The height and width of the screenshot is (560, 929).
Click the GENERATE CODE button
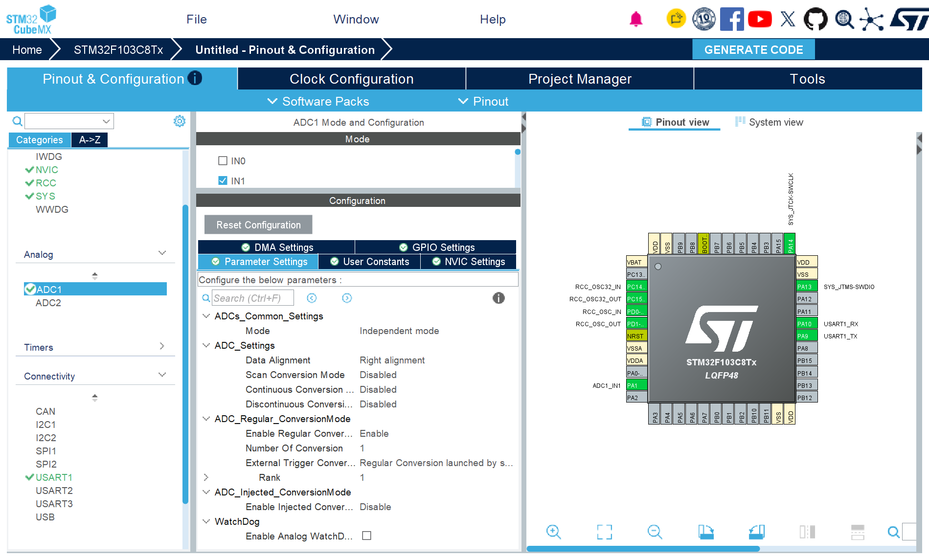pyautogui.click(x=753, y=49)
